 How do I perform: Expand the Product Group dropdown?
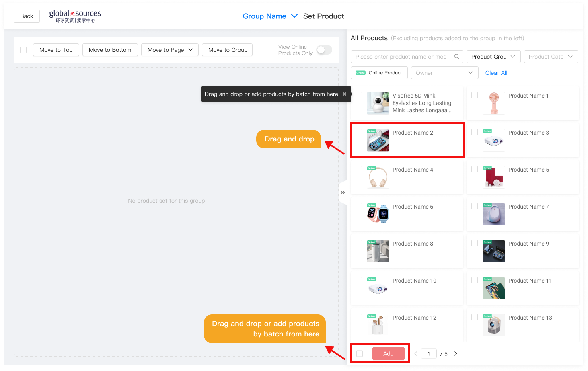[493, 57]
